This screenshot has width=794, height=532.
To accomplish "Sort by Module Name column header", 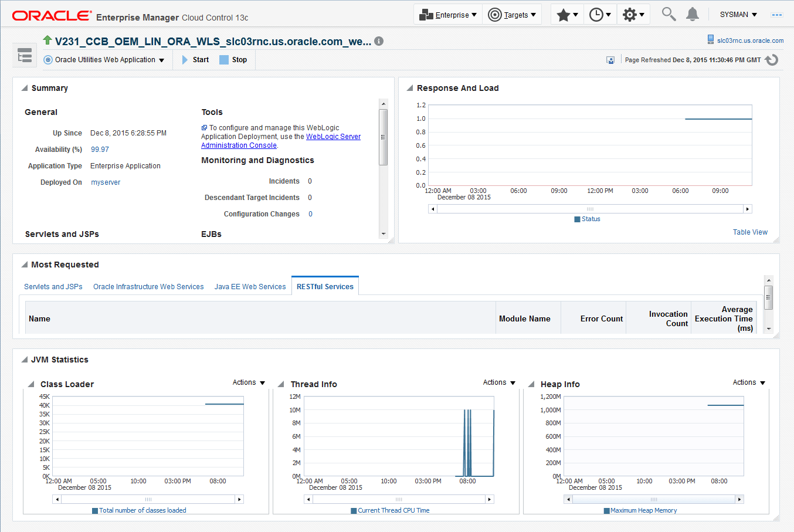I will coord(528,318).
